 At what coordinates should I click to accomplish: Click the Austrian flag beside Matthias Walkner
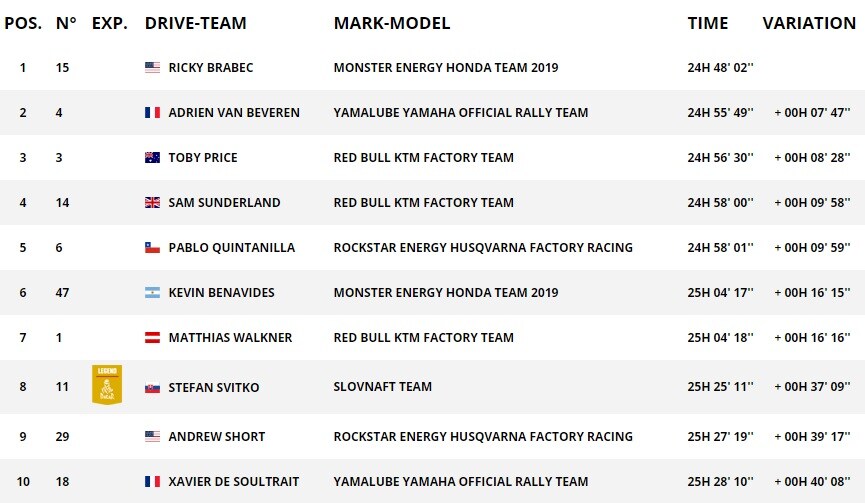coord(152,338)
